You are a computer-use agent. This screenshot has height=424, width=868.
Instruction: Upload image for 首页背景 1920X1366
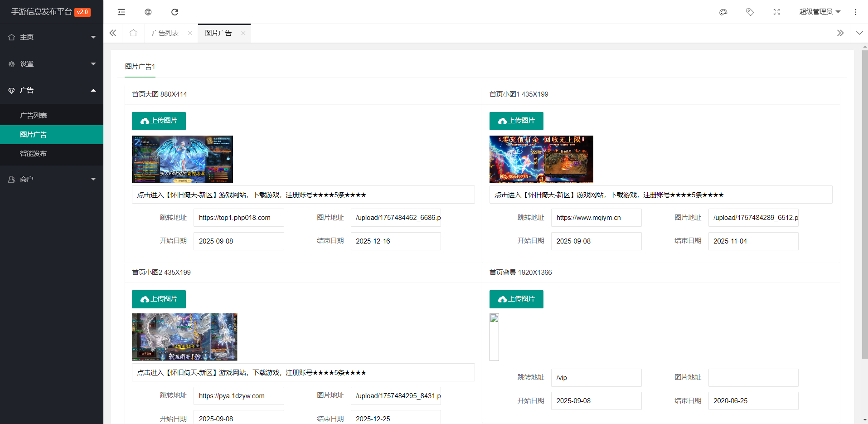(x=516, y=299)
